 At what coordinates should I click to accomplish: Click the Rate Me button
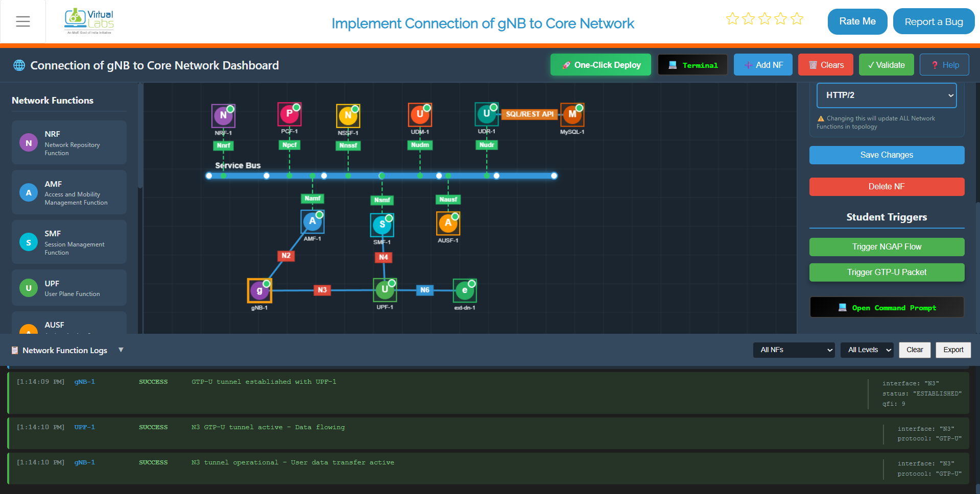tap(857, 21)
